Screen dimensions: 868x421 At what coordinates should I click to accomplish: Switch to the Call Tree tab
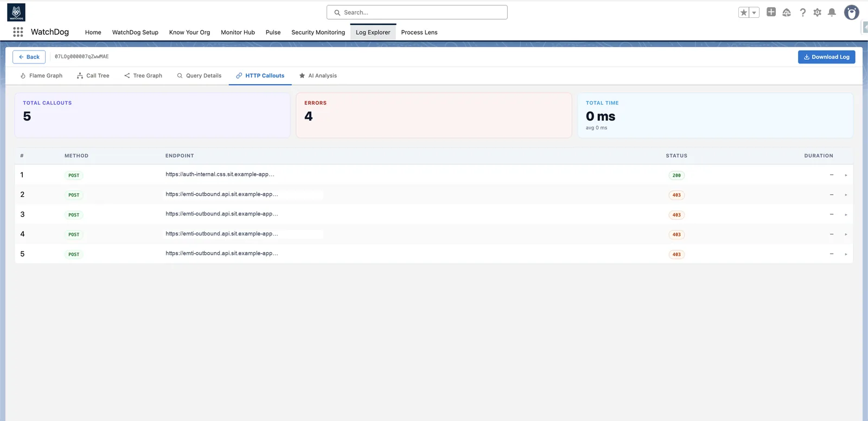coord(93,76)
